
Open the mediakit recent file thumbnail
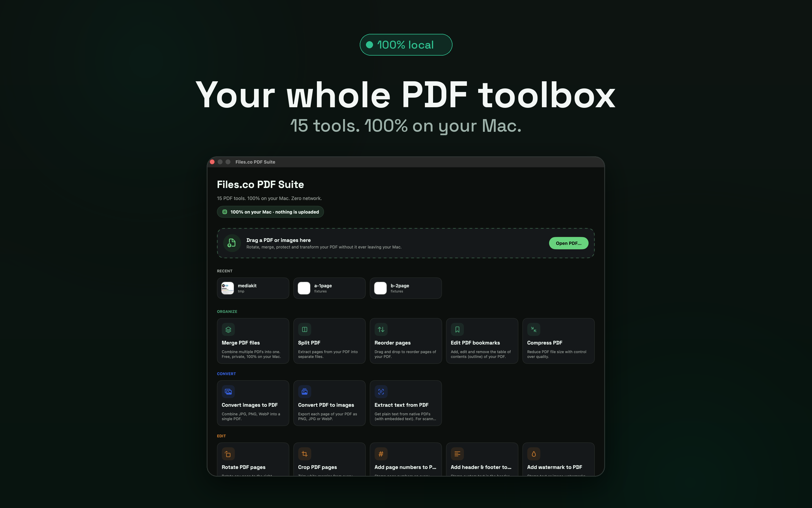(228, 288)
